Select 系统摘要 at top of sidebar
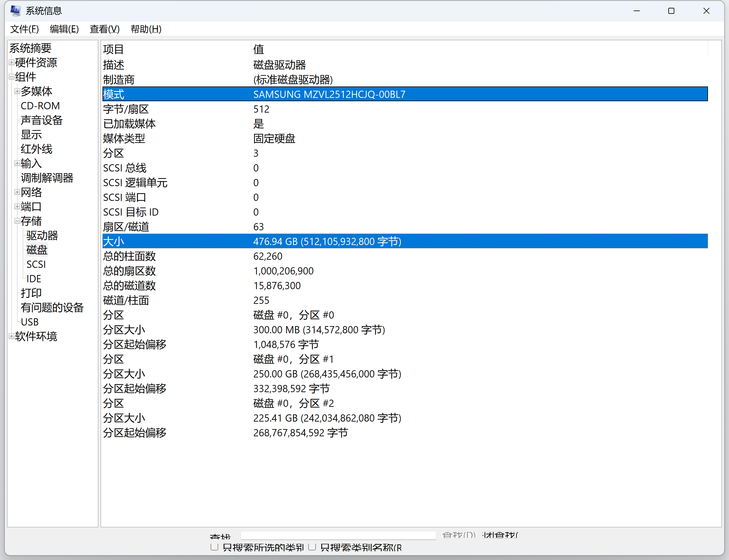 point(30,48)
